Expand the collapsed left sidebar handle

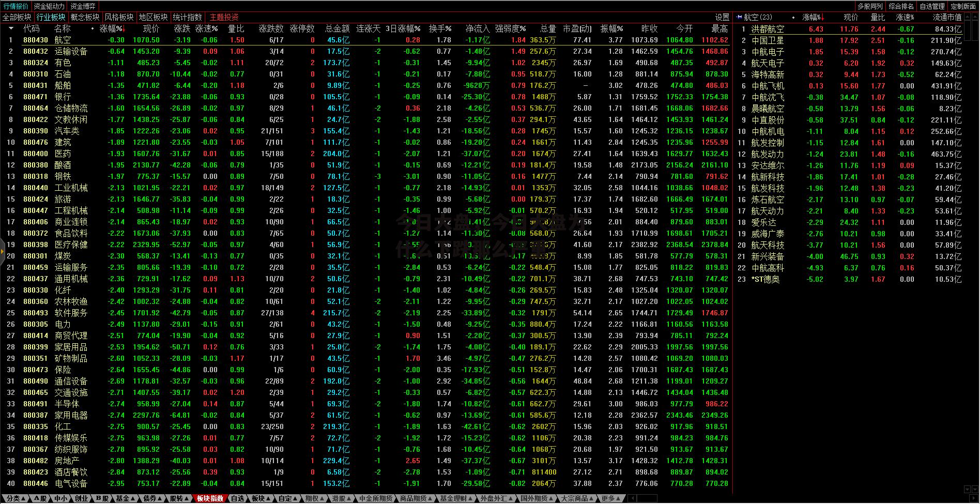[x=3, y=252]
